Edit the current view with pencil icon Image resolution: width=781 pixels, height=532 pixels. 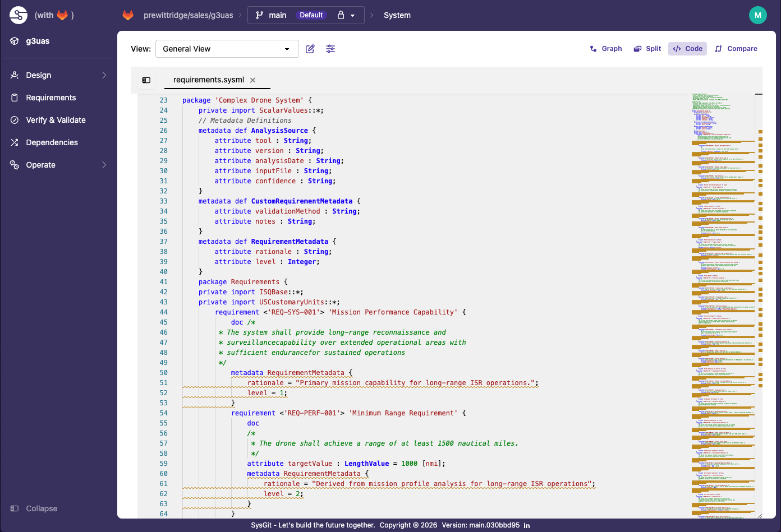click(310, 49)
